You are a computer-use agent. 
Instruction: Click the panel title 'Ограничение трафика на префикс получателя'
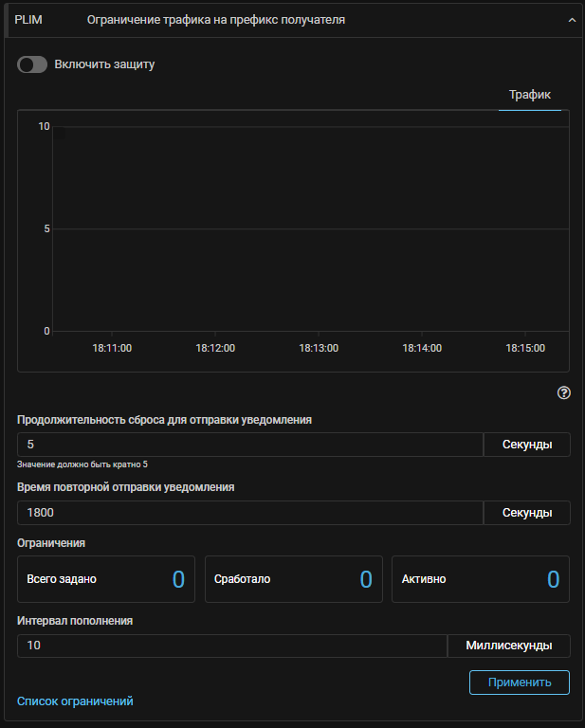pyautogui.click(x=215, y=19)
